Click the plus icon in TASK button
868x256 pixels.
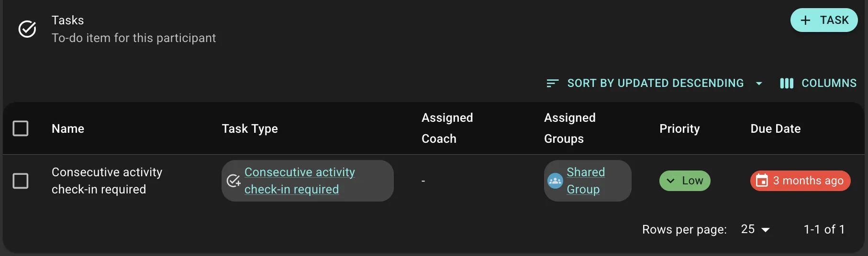(805, 20)
